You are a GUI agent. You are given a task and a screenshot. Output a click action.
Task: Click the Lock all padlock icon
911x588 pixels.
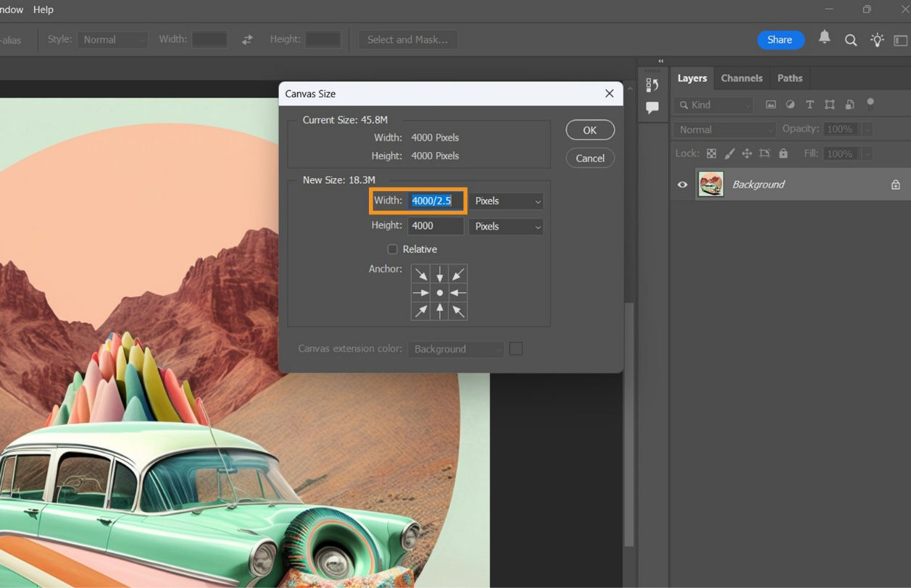point(783,154)
